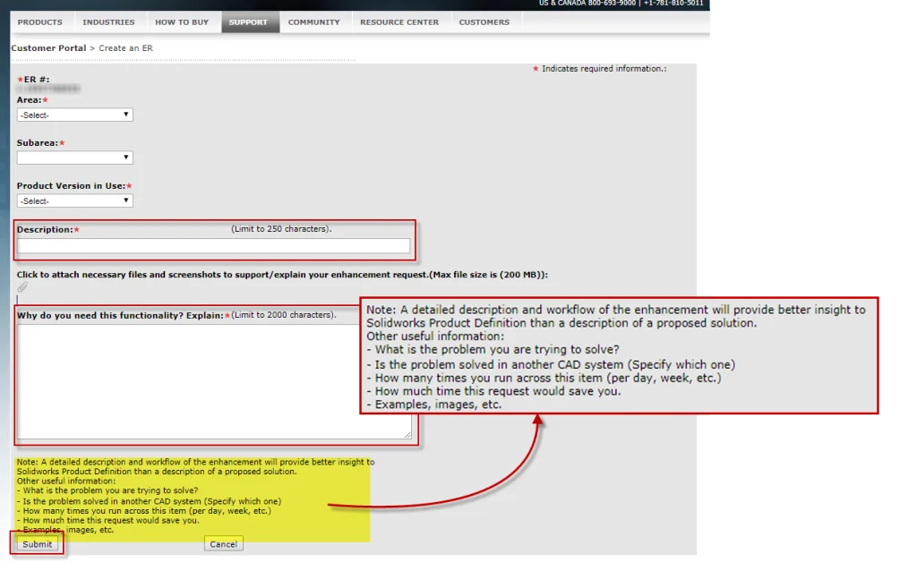Open the Products menu
917x588 pixels.
39,22
